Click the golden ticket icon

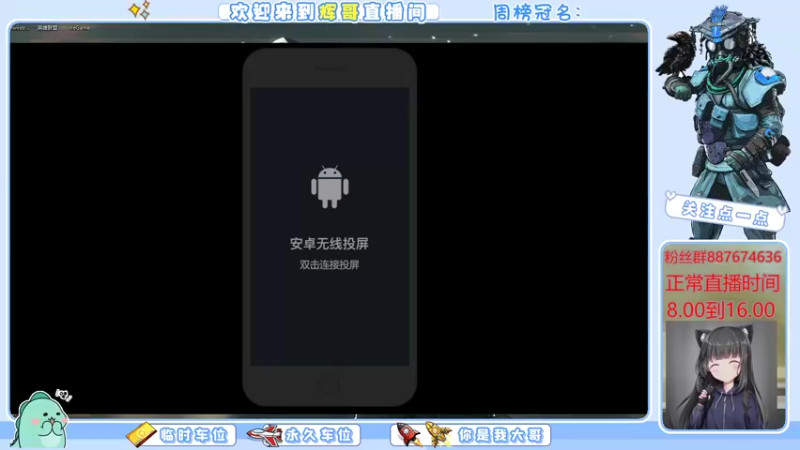pyautogui.click(x=141, y=435)
